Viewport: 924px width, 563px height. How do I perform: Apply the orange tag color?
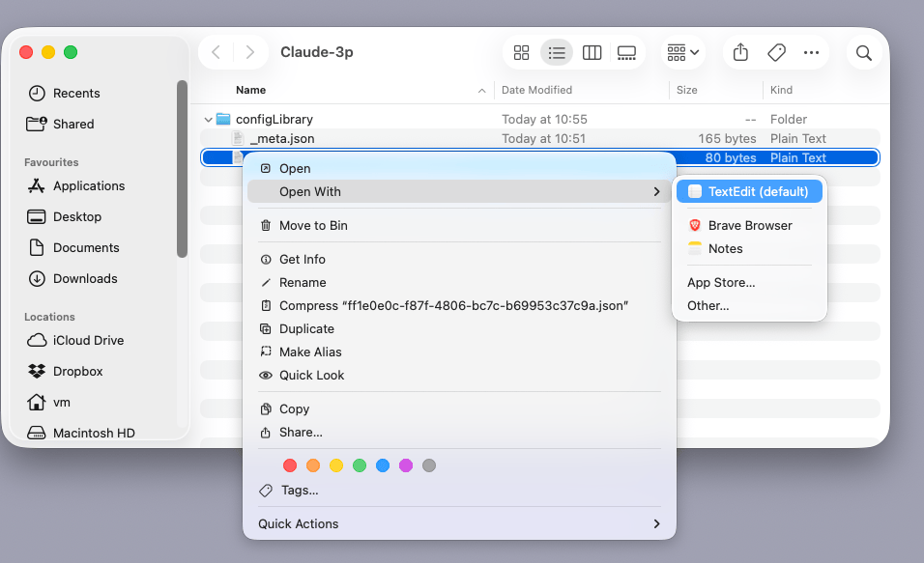(313, 465)
